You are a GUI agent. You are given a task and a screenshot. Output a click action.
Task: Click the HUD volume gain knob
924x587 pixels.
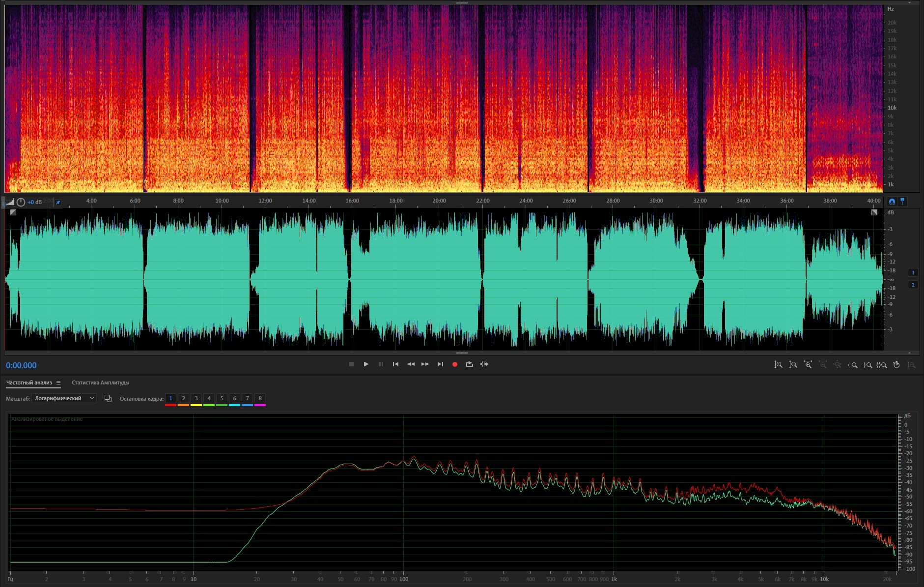pos(21,202)
